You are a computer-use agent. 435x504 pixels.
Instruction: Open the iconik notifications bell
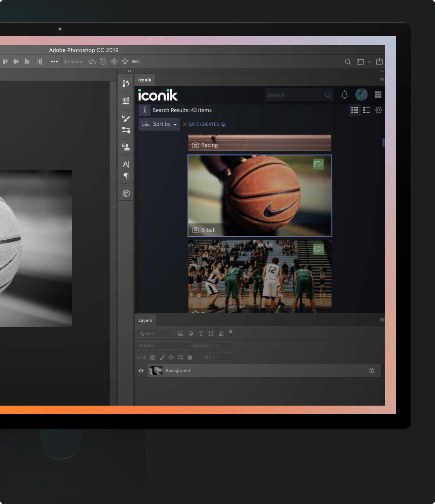click(344, 94)
